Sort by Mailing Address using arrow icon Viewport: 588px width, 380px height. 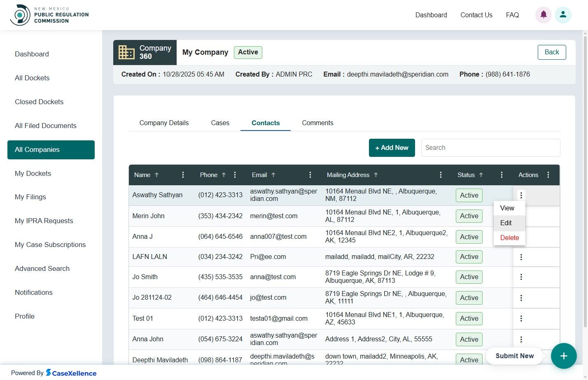tap(376, 175)
